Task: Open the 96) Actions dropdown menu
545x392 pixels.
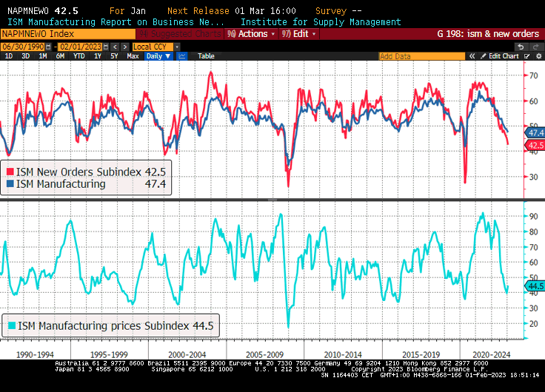Action: (250, 34)
